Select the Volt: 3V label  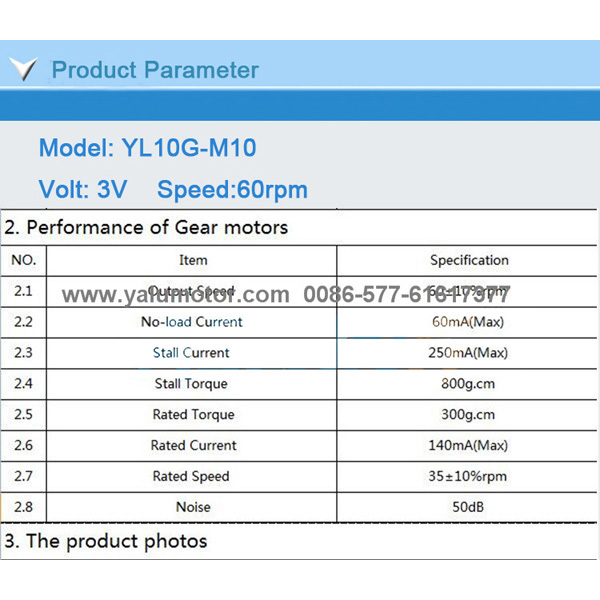(x=83, y=189)
